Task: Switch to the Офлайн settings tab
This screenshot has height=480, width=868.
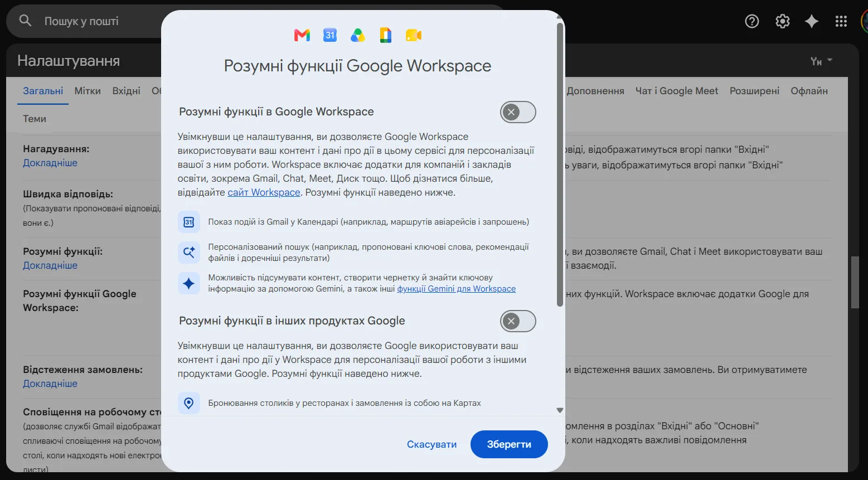Action: (x=809, y=91)
